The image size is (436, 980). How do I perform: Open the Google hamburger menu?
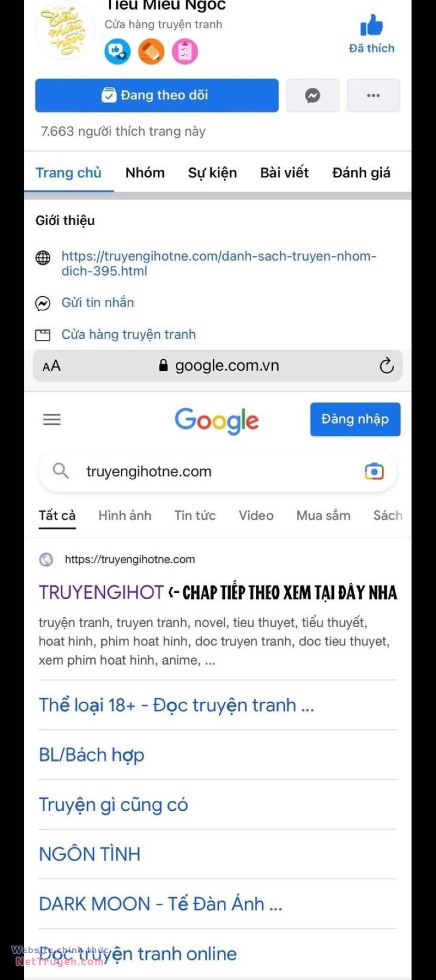click(52, 419)
